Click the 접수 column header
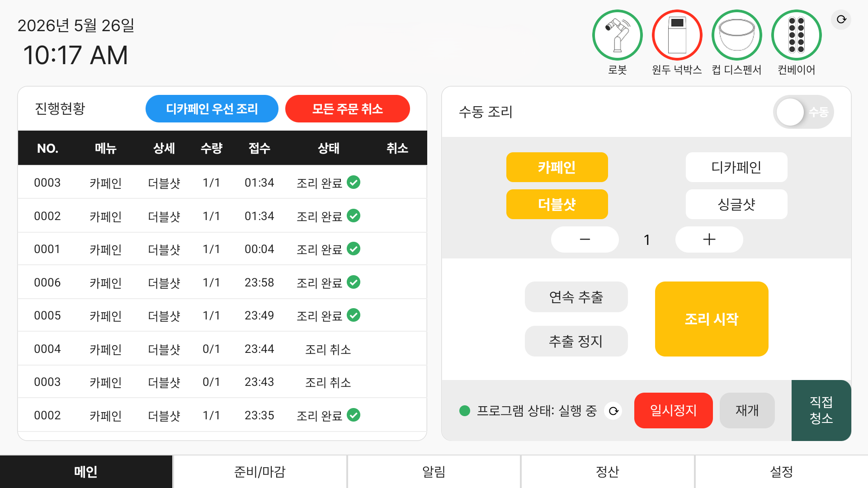Screen dimensions: 868x488 pos(259,148)
